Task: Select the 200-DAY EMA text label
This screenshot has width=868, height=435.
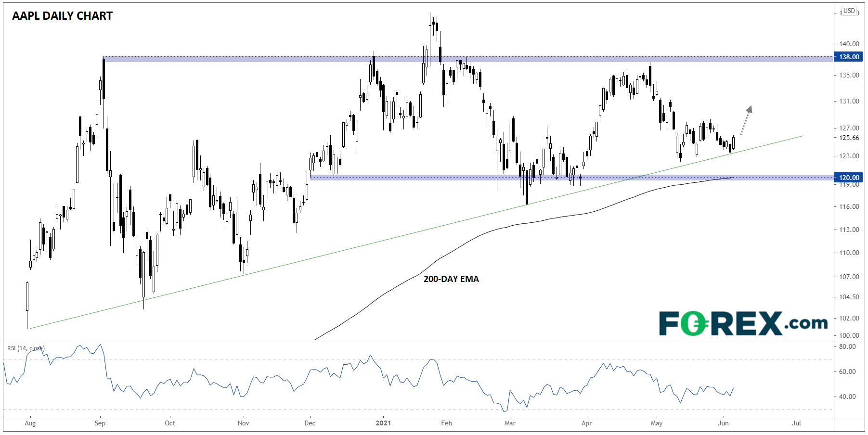Action: [451, 279]
